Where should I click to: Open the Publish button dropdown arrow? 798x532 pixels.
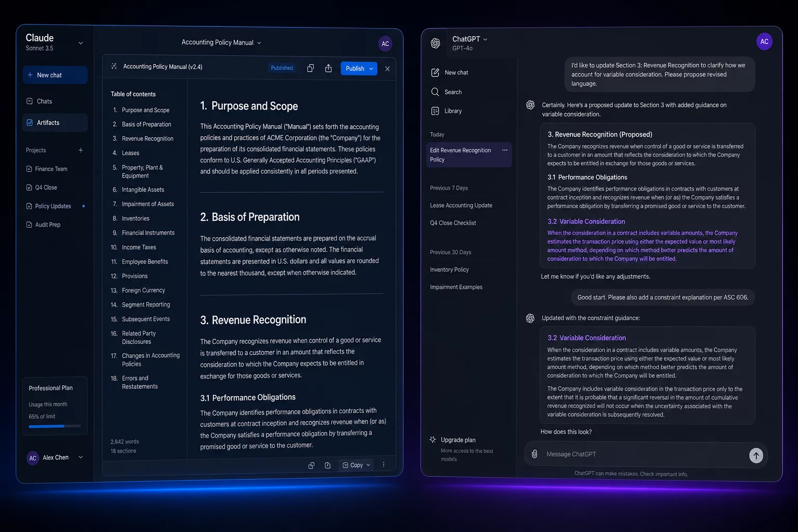[x=371, y=69]
